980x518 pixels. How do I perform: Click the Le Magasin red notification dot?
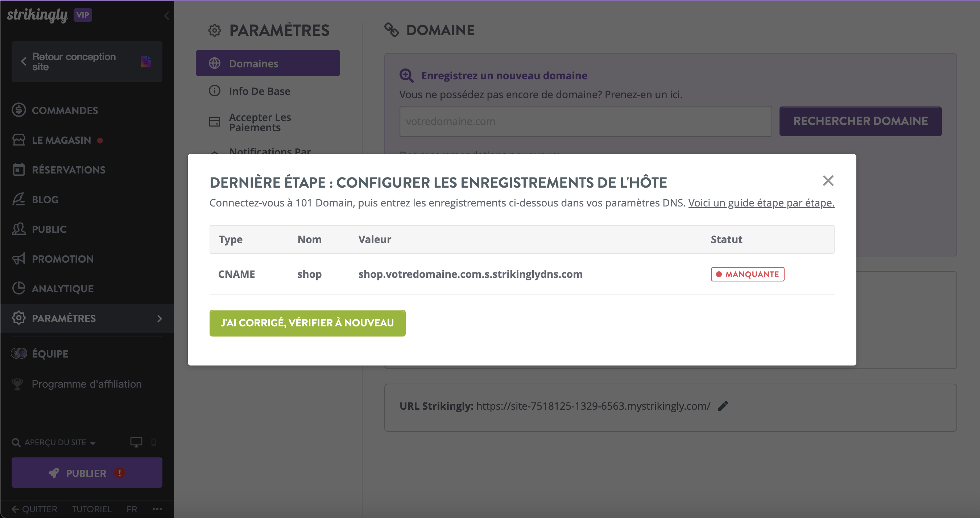pyautogui.click(x=100, y=140)
